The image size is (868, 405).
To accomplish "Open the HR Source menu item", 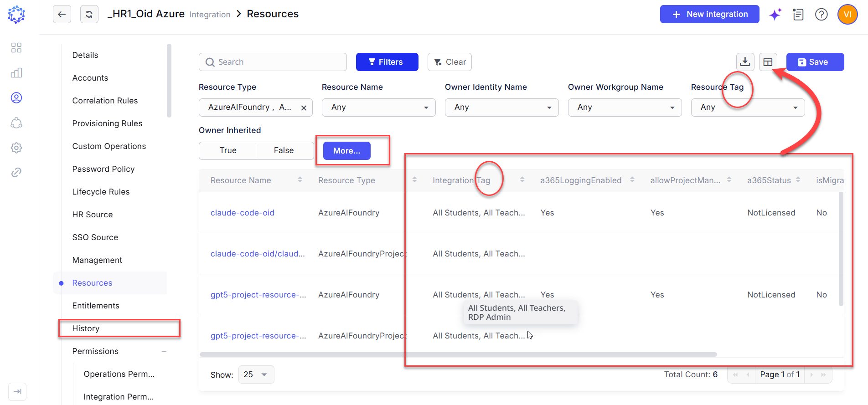I will coord(93,215).
